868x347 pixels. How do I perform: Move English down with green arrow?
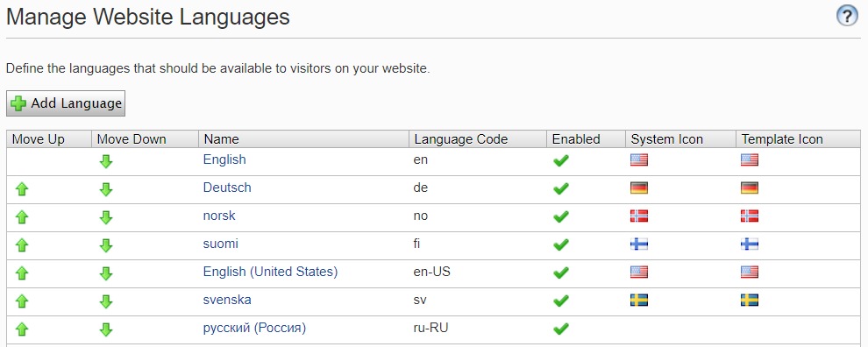(x=106, y=161)
